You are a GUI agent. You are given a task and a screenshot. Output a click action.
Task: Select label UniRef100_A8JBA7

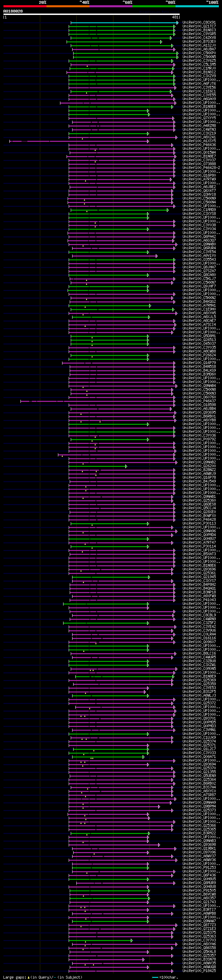[199, 49]
